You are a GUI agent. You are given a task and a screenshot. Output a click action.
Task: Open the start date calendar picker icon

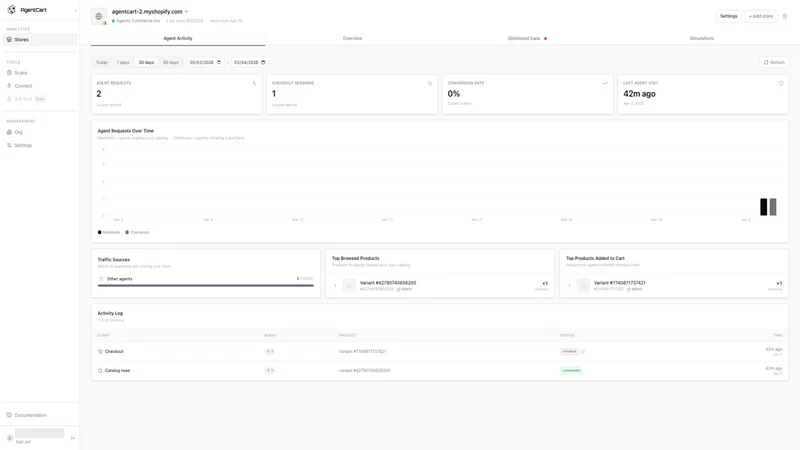tap(219, 62)
